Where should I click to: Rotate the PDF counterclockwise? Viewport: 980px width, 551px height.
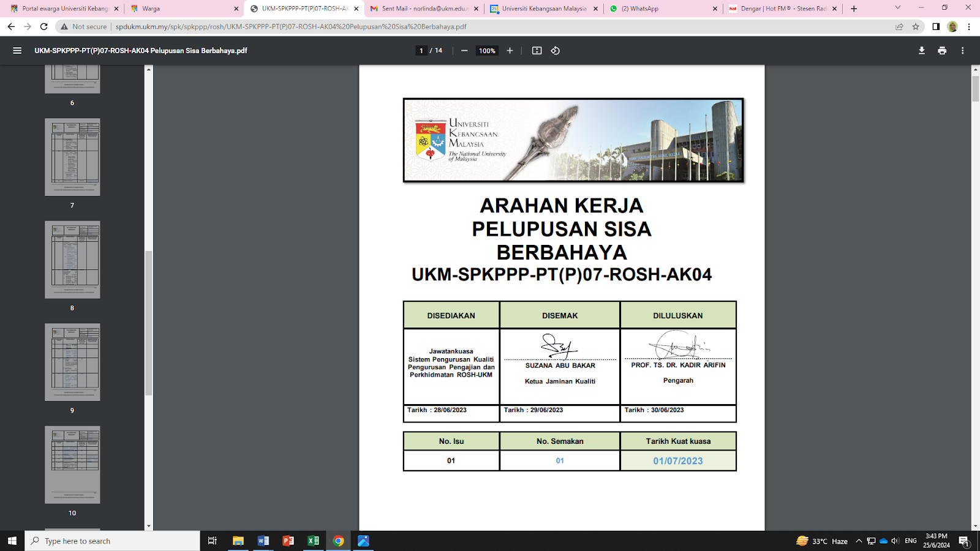(x=556, y=51)
